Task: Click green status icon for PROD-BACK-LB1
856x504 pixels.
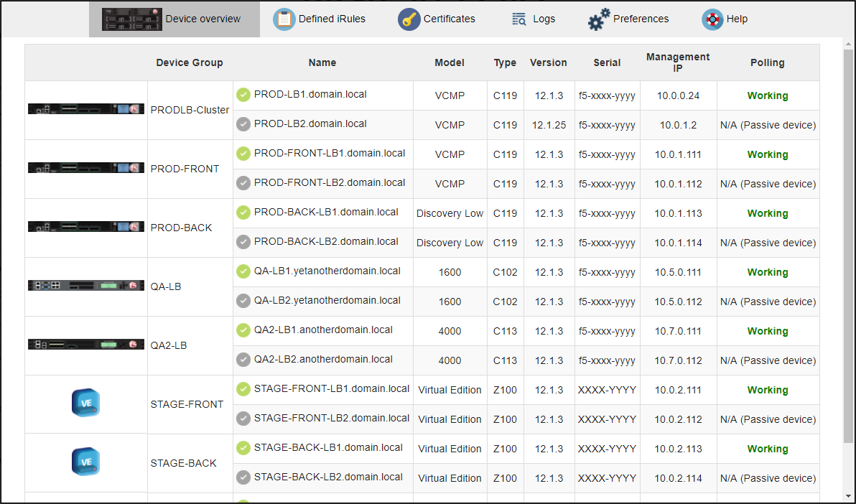Action: click(x=243, y=213)
